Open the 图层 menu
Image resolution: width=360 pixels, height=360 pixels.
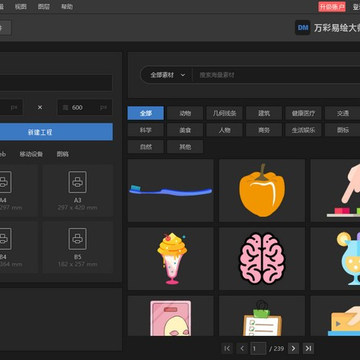click(x=44, y=7)
